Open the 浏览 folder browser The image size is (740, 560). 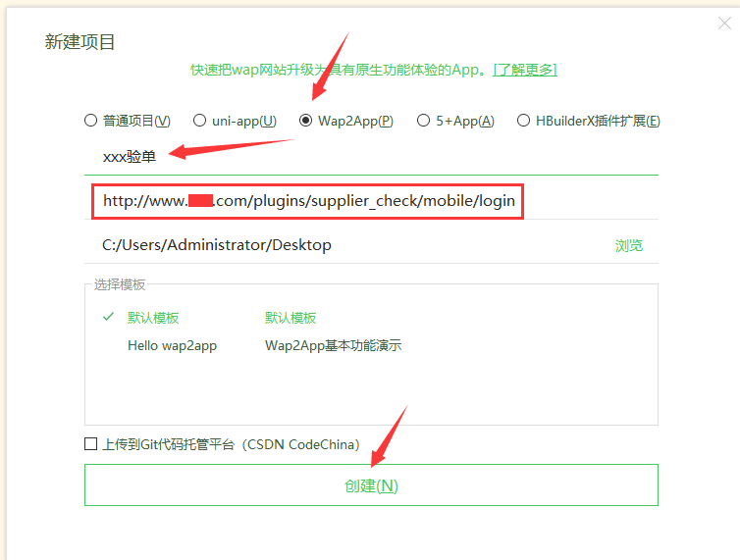(x=629, y=245)
